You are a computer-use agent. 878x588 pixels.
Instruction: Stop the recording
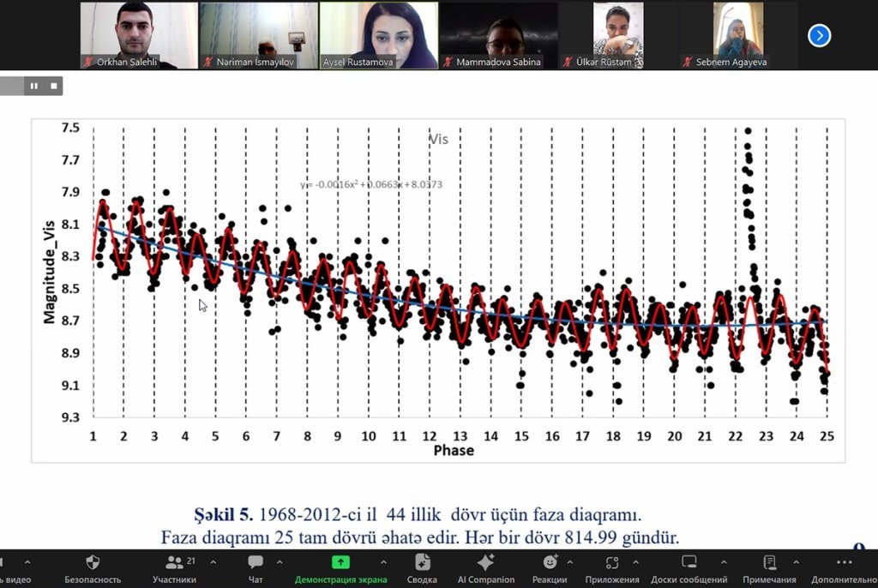pyautogui.click(x=54, y=86)
